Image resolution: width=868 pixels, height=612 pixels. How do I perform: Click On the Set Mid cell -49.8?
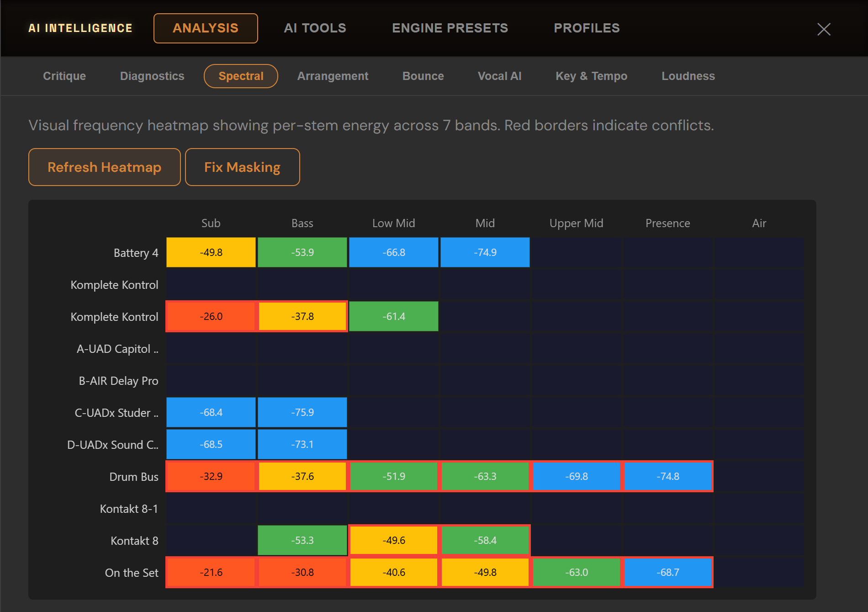pos(485,572)
